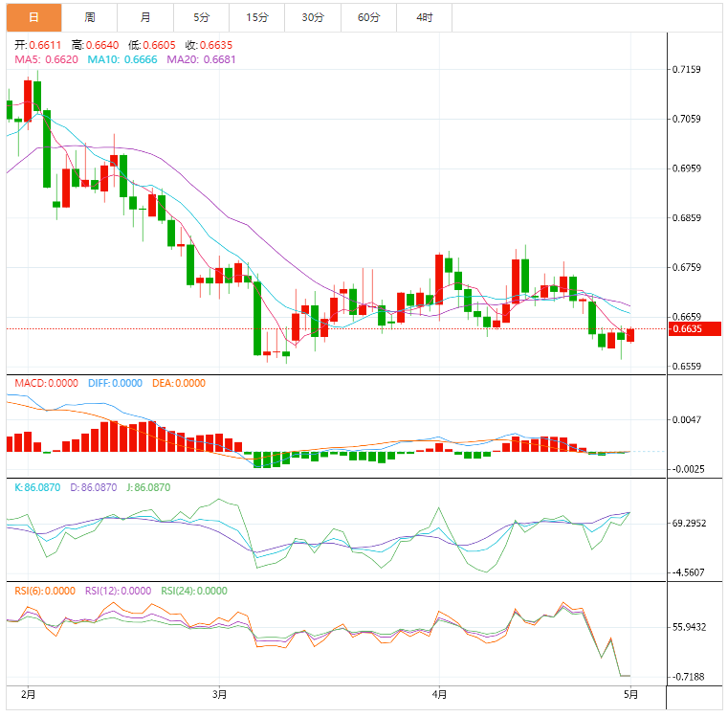The image size is (728, 717).
Task: Open the 15分 timeframe tab
Action: [257, 17]
